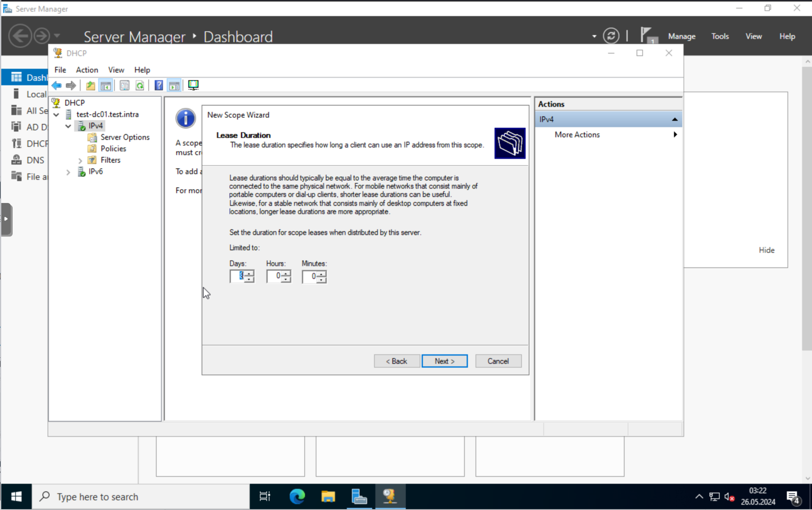Toggle Show/Hide Console Tree toolbar icon
The height and width of the screenshot is (510, 812).
click(106, 85)
